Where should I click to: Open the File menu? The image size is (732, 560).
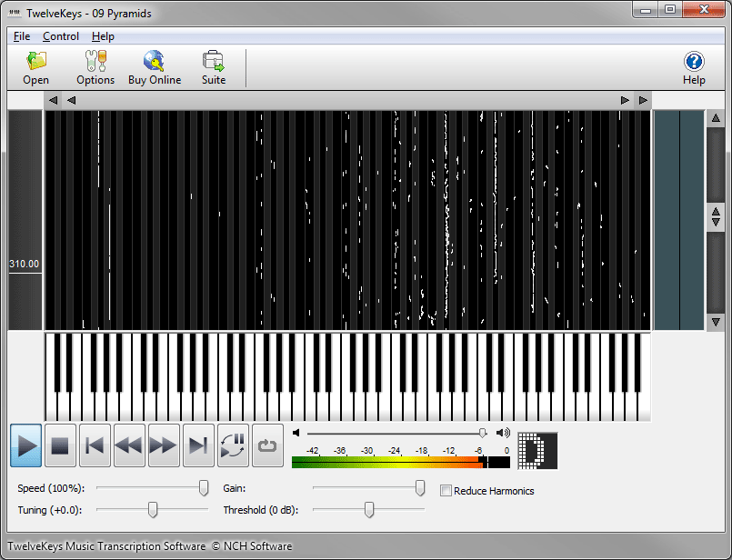pyautogui.click(x=22, y=36)
